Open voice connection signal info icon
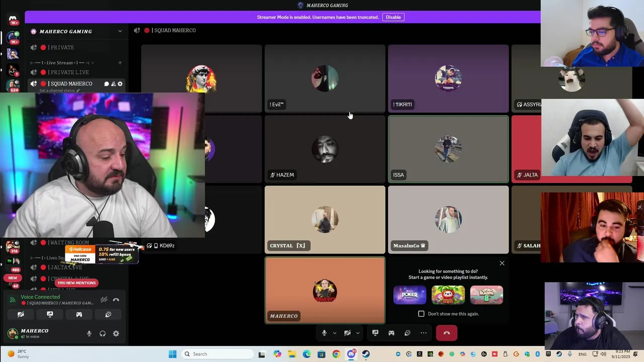The image size is (644, 362). point(13,300)
